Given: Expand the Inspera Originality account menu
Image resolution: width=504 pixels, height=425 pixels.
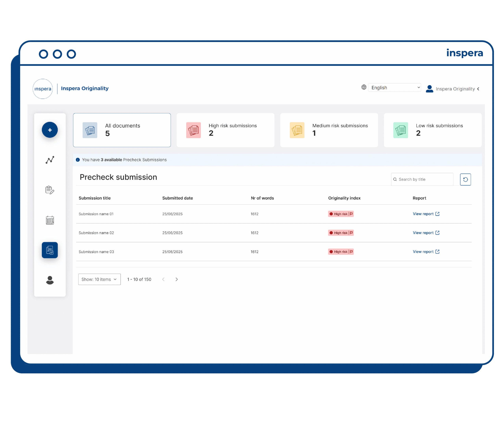Looking at the screenshot, I should tap(452, 89).
